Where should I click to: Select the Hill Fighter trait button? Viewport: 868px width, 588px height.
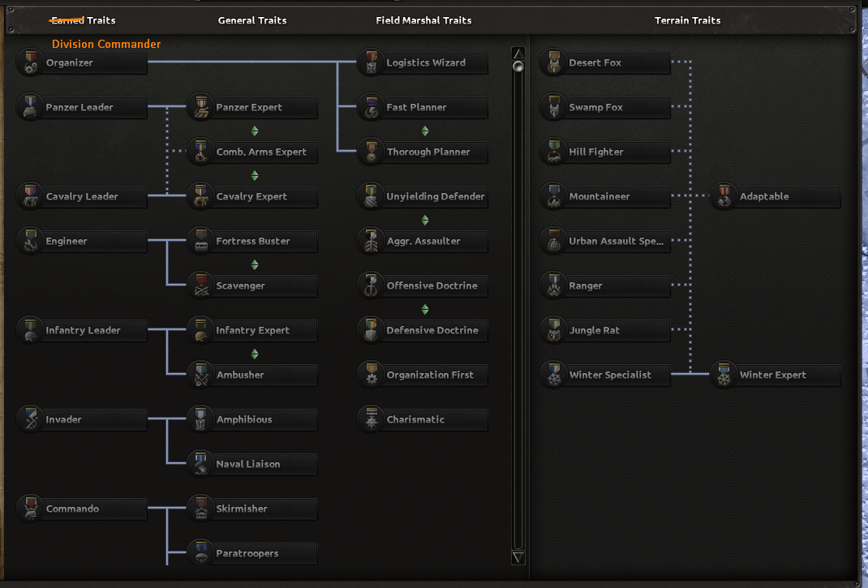coord(605,152)
